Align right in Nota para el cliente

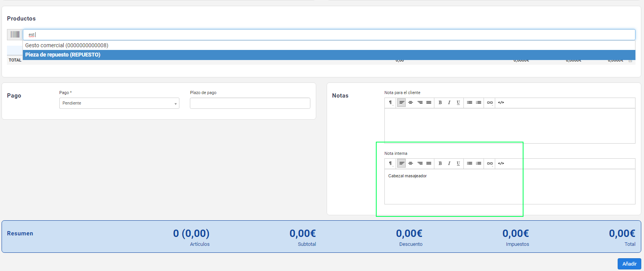[420, 103]
